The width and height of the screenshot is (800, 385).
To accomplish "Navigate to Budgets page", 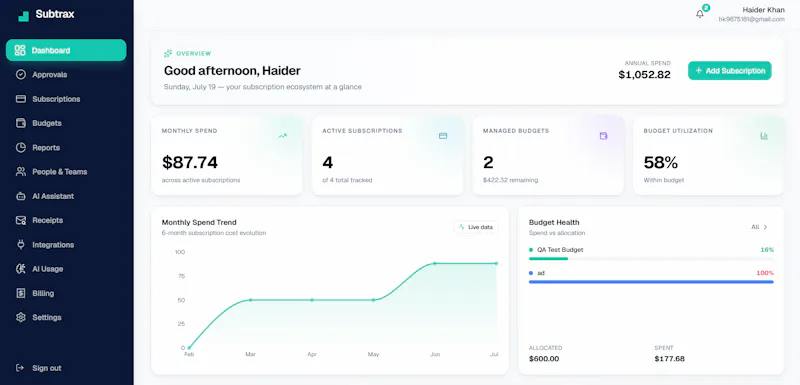I will click(66, 123).
